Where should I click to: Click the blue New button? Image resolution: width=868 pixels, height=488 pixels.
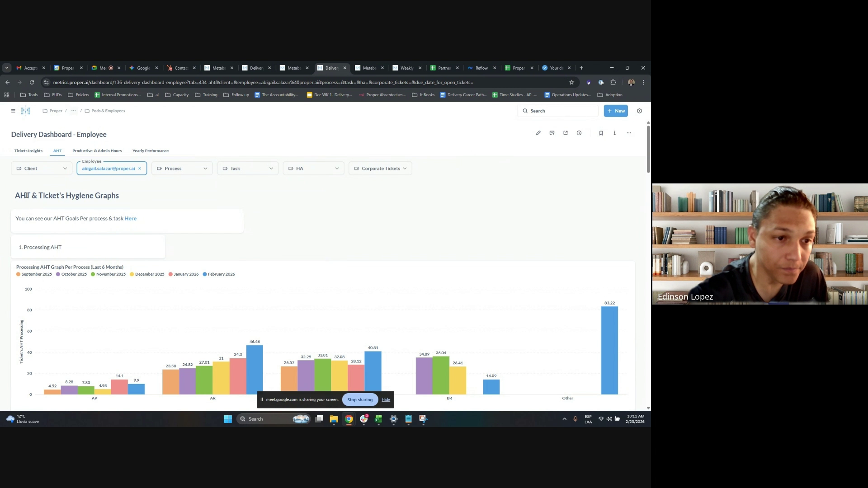point(615,111)
